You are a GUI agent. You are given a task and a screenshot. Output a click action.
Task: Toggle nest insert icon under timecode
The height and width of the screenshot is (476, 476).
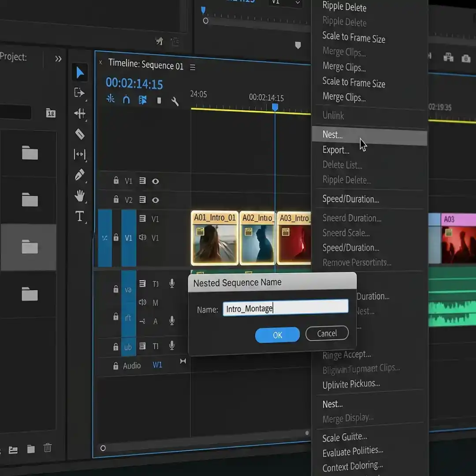tap(111, 99)
